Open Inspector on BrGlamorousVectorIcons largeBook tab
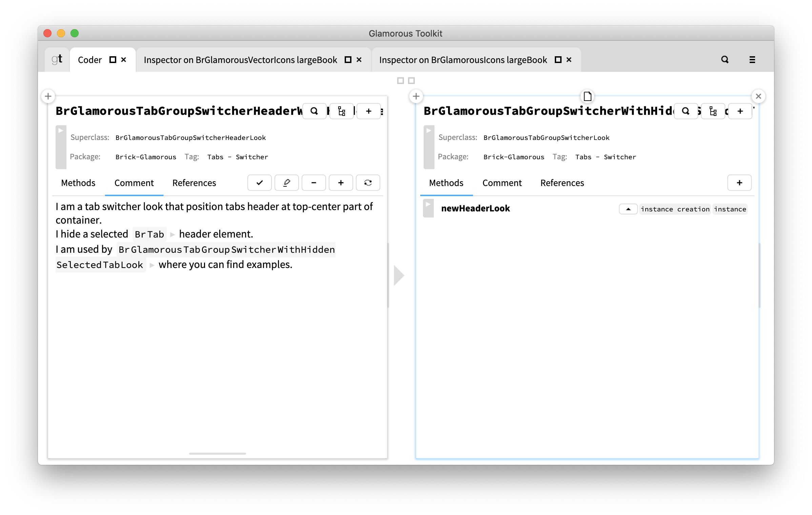The height and width of the screenshot is (515, 812). 240,60
